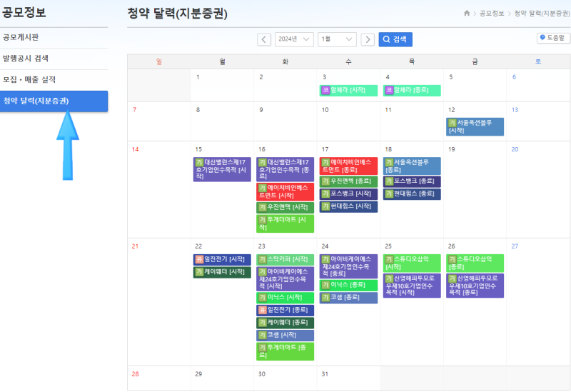Open 포스뱅크 [종료] event
The height and width of the screenshot is (392, 571).
coord(412,181)
